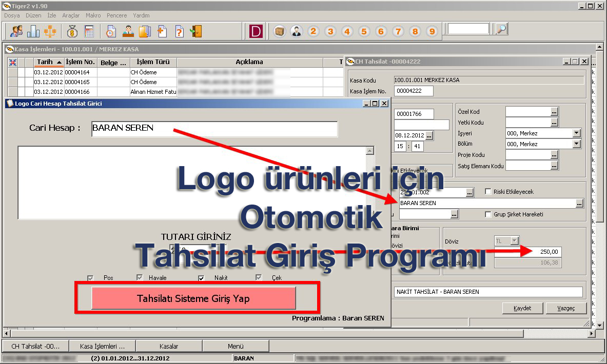This screenshot has height=364, width=607.
Task: Switch to the Kasalar tab
Action: click(x=169, y=346)
